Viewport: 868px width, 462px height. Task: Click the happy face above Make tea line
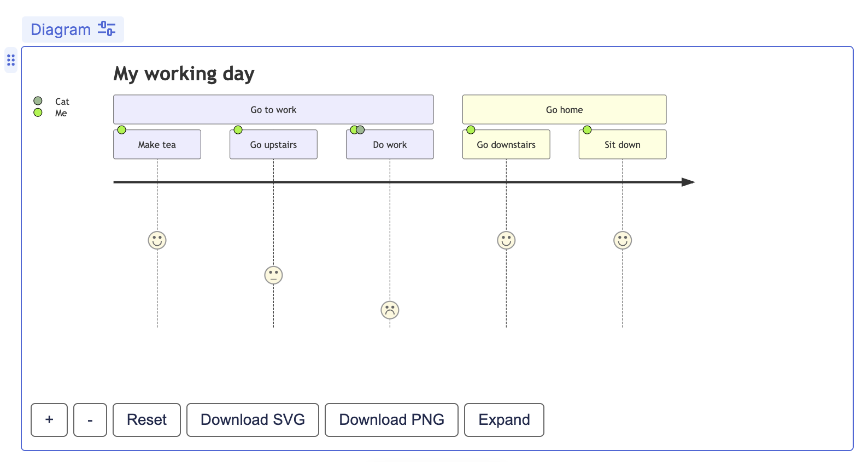coord(157,240)
